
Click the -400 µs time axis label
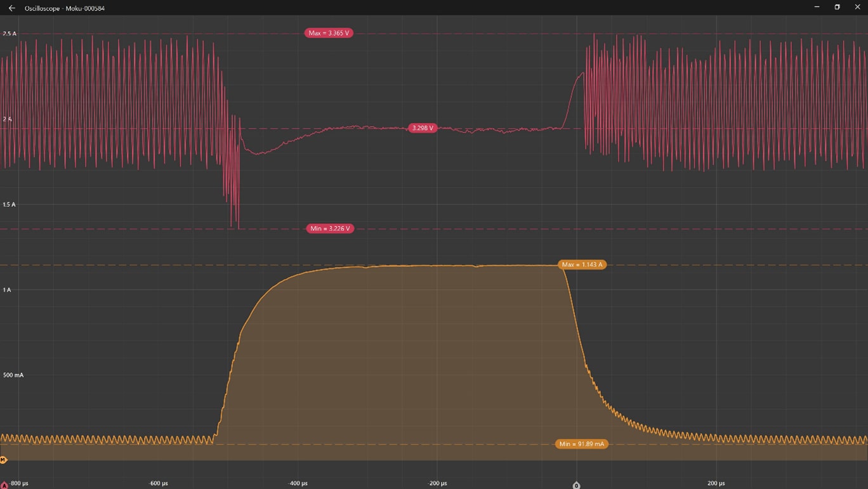298,483
